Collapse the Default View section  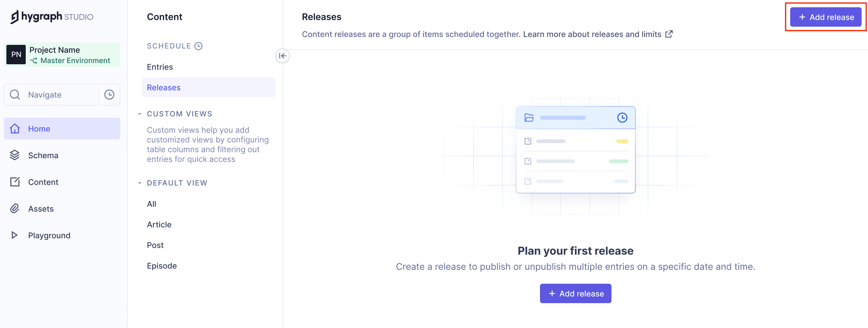(x=140, y=183)
